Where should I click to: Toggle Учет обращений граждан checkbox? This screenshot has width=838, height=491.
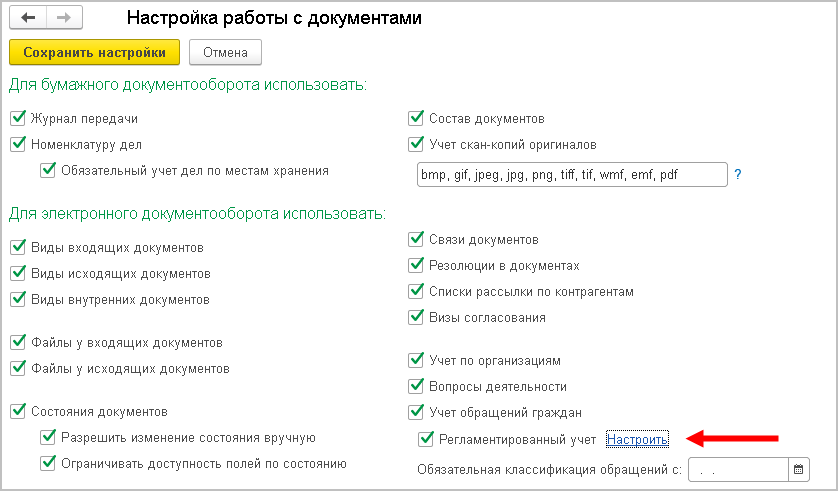(417, 411)
